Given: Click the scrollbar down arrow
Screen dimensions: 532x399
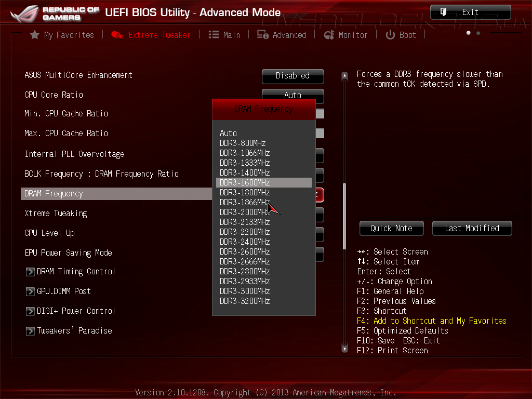Looking at the screenshot, I should [344, 349].
